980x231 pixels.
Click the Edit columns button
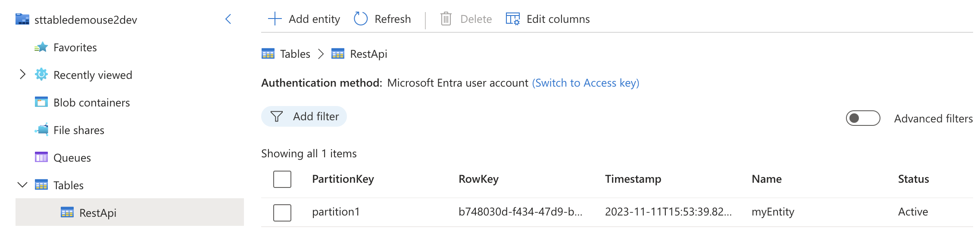[548, 19]
